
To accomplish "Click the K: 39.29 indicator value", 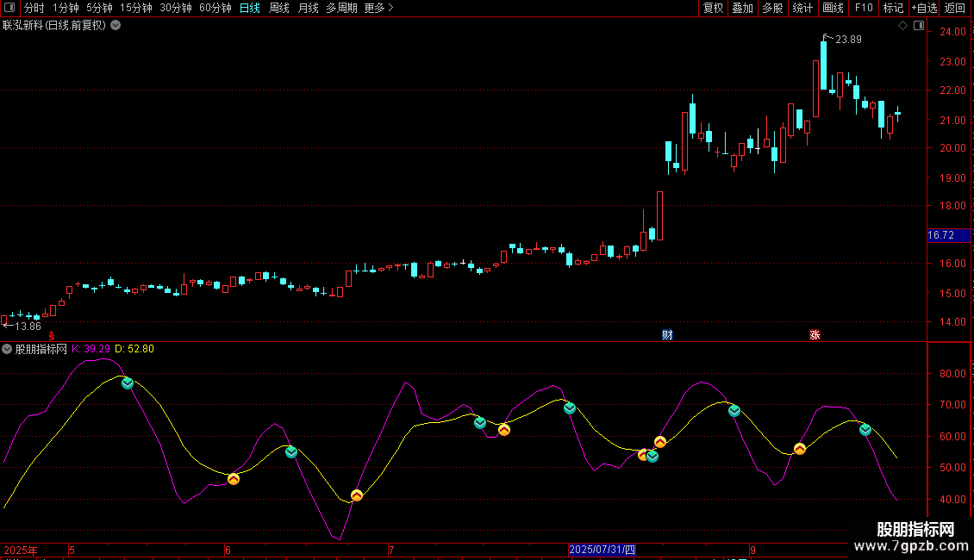I will (x=91, y=349).
